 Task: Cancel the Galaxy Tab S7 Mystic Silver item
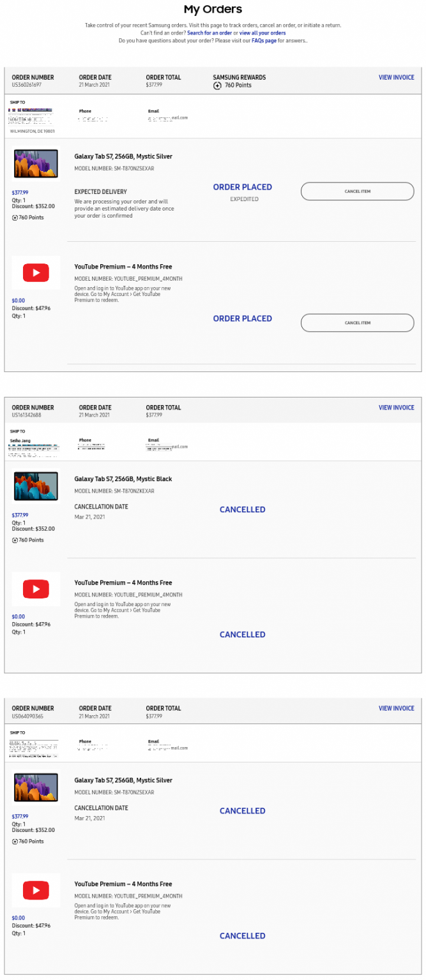[x=357, y=191]
